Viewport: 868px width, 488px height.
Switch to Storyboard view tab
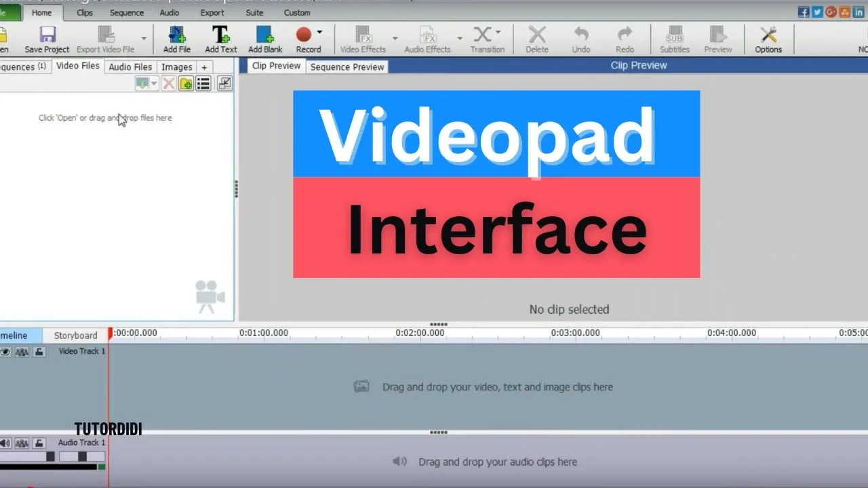pos(76,335)
